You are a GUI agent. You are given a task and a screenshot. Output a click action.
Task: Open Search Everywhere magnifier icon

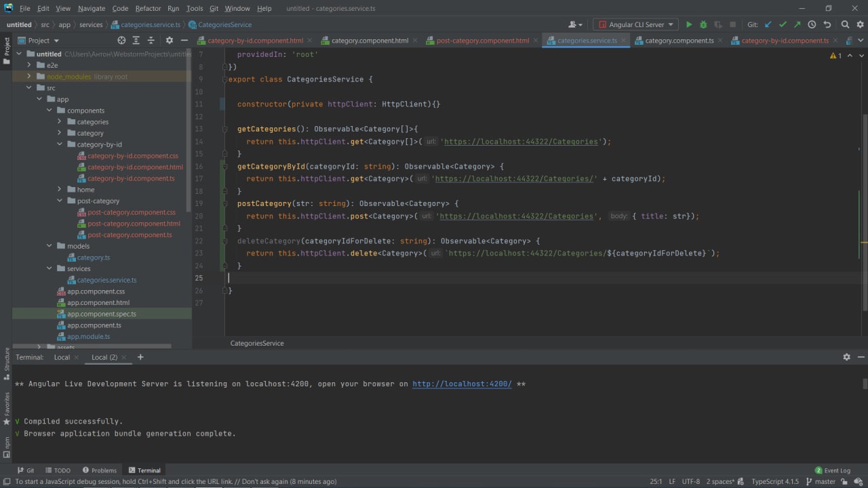point(845,24)
